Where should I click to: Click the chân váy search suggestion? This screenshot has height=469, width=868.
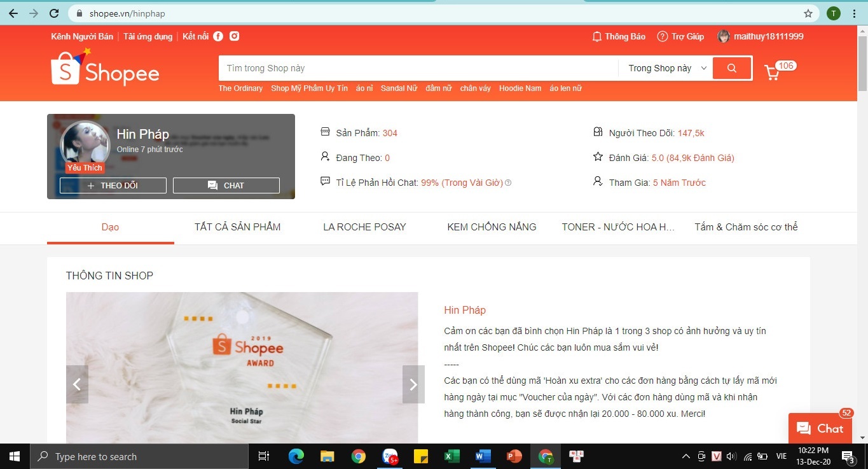coord(476,88)
